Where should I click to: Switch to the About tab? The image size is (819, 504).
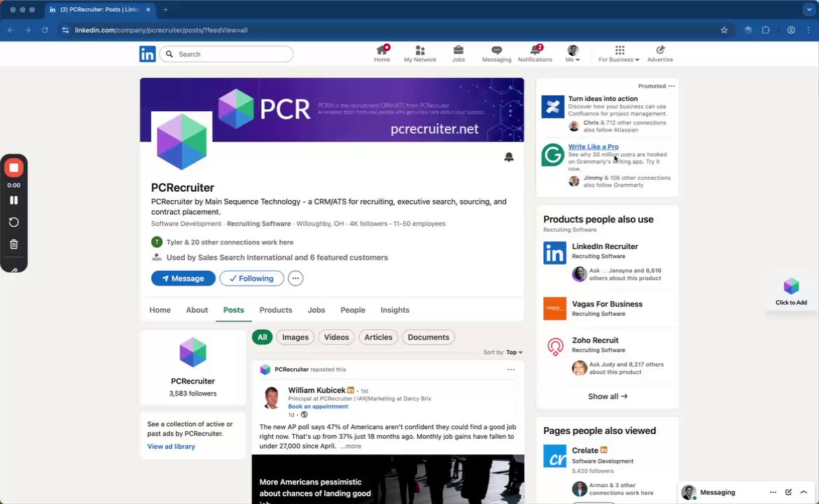click(197, 309)
